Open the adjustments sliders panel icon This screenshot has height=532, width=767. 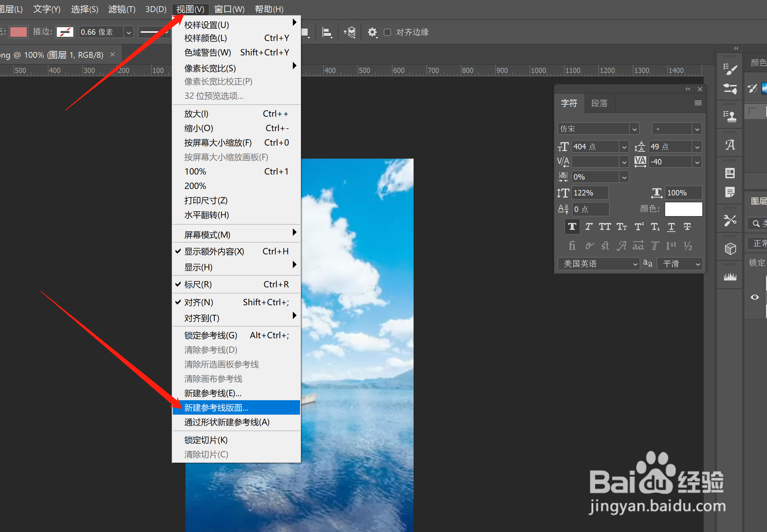point(730,89)
